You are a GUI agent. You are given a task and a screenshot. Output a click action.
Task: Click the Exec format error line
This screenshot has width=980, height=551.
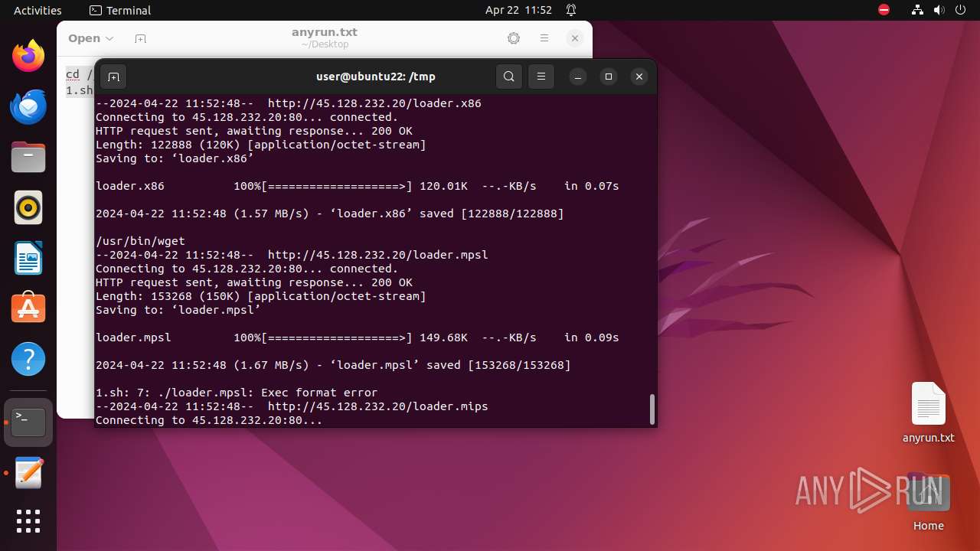[x=237, y=393]
